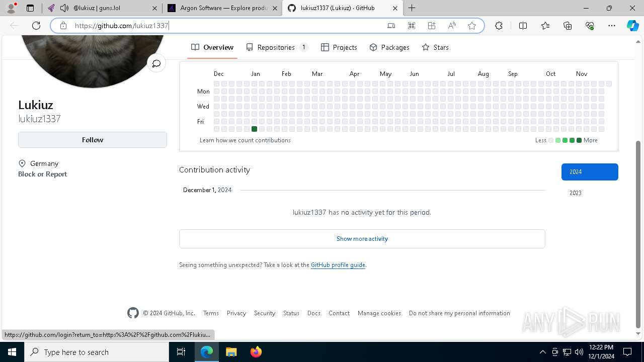Open the Repositories tab

(277, 47)
